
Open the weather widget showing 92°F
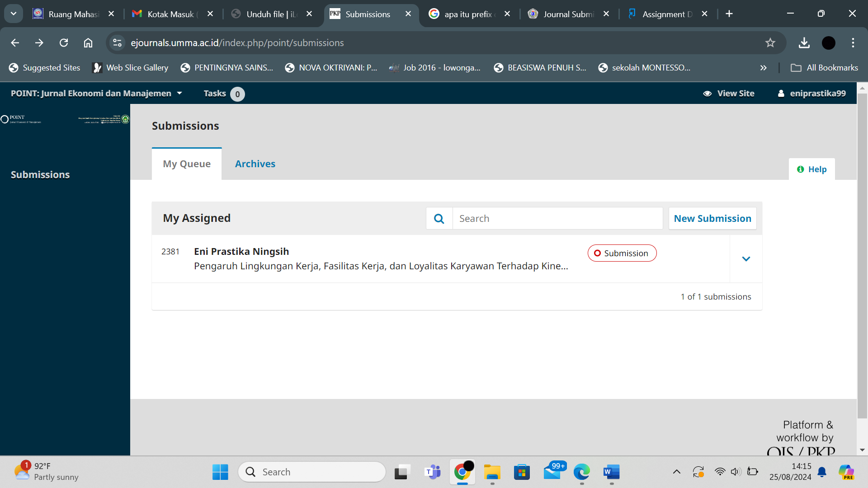46,471
